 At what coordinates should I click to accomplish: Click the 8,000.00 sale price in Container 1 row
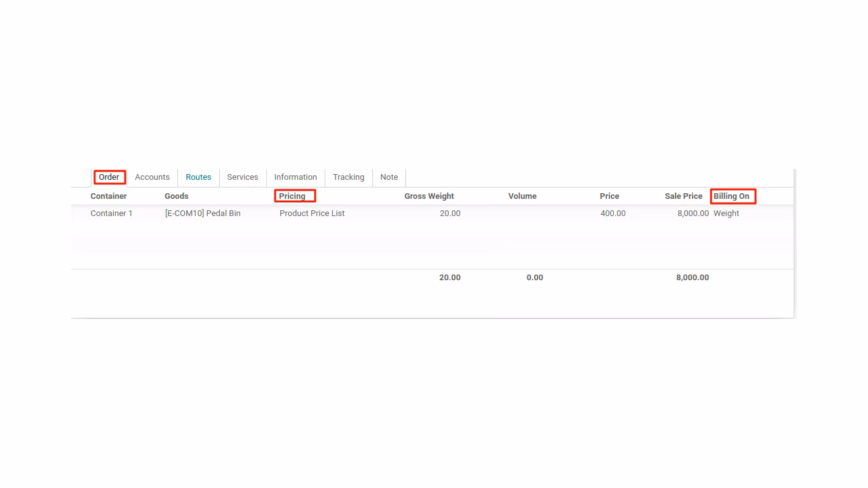click(693, 213)
